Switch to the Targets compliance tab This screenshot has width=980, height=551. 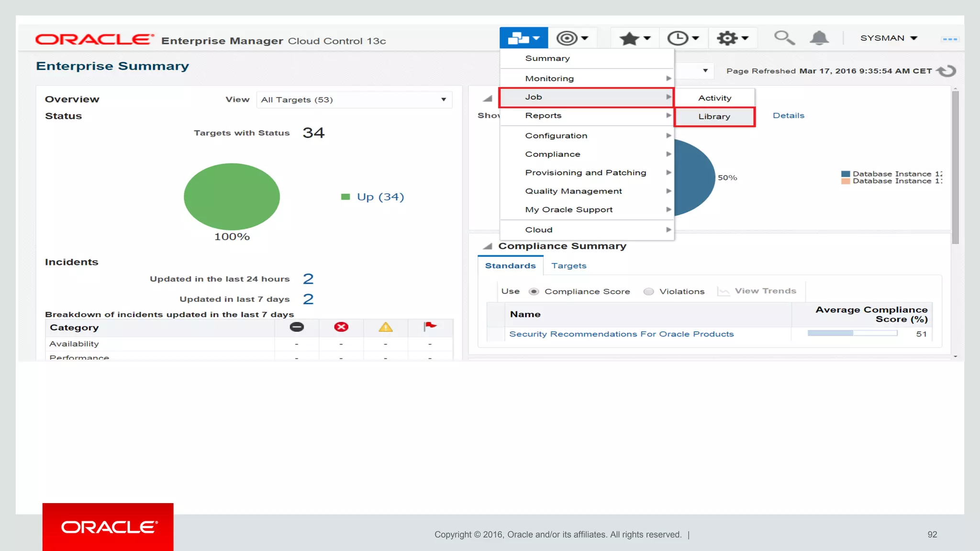tap(568, 265)
